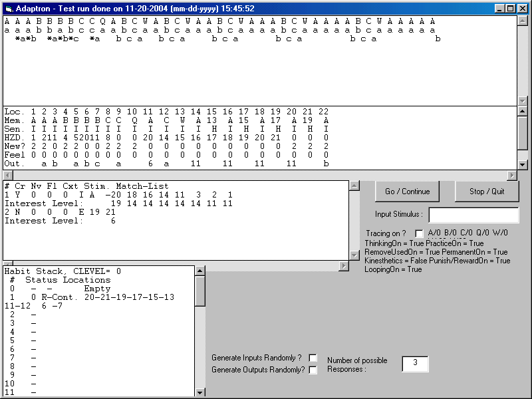The height and width of the screenshot is (399, 532).
Task: Click 'Empty' in Habit Stack row 0
Action: pos(97,289)
